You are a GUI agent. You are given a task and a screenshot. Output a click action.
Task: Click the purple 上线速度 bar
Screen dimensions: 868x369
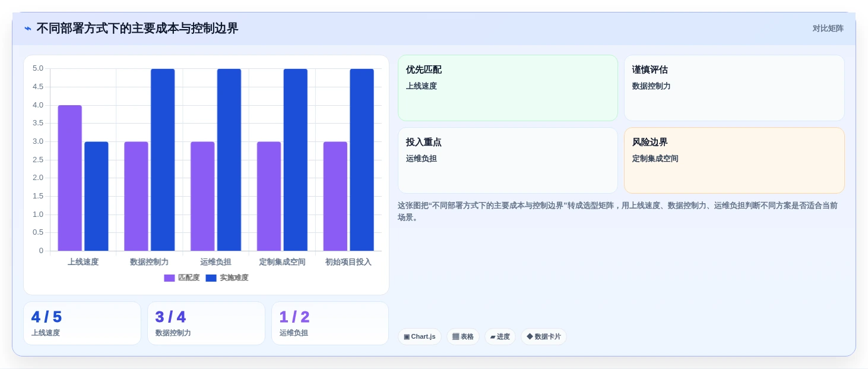tap(70, 178)
